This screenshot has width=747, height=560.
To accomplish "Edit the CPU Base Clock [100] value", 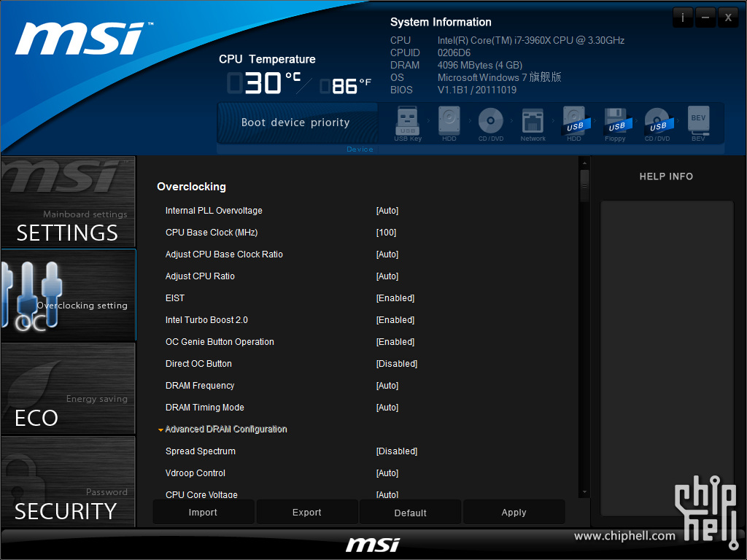I will (x=387, y=233).
